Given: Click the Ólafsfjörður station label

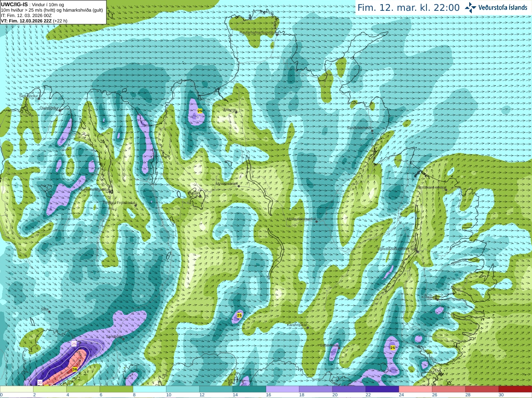Looking at the screenshot, I should tap(49, 108).
